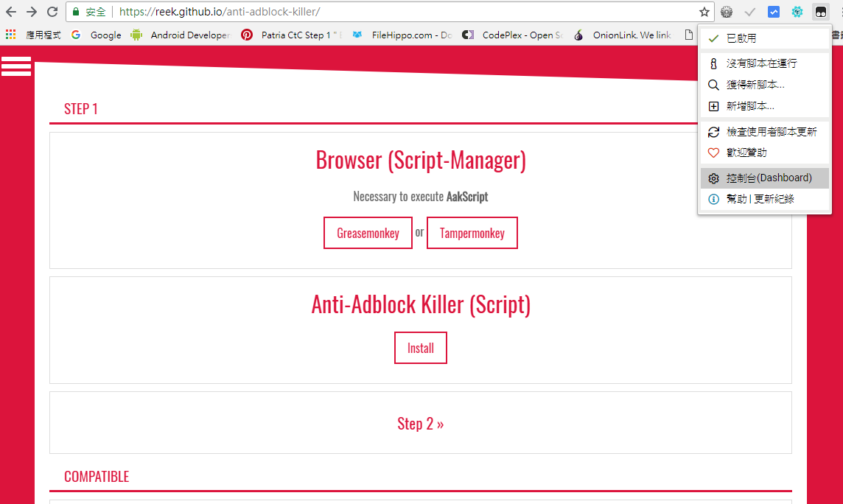Bookmark this page with the star icon

pos(704,12)
